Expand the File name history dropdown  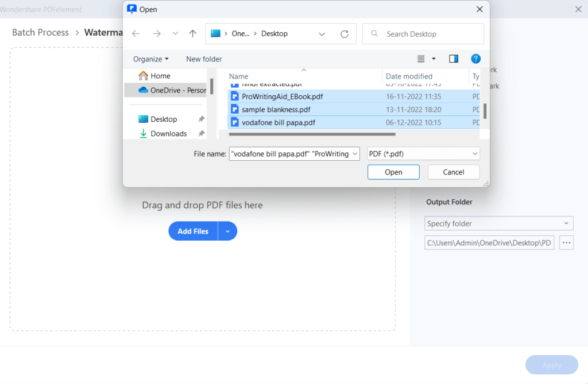(x=355, y=154)
